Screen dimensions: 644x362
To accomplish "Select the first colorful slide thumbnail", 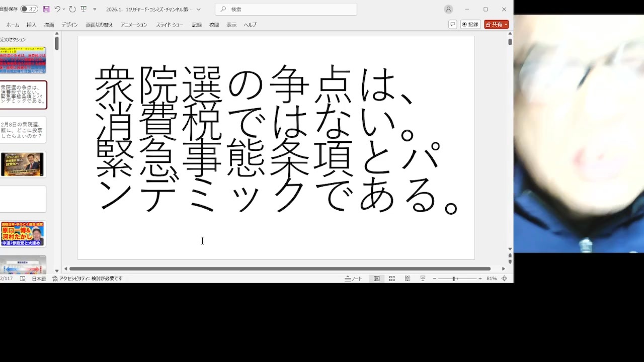I will click(x=23, y=60).
